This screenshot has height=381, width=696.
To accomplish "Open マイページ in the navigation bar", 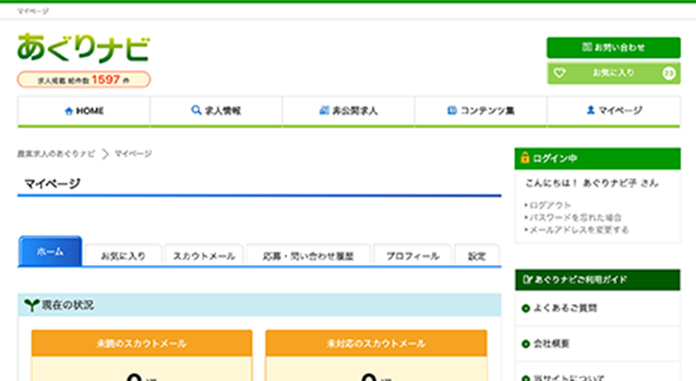I will pos(613,111).
